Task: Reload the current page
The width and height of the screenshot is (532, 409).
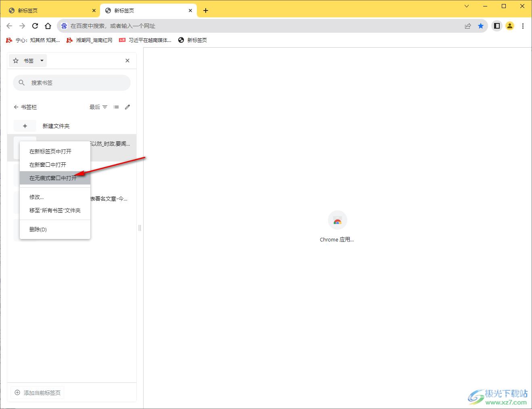Action: [35, 26]
